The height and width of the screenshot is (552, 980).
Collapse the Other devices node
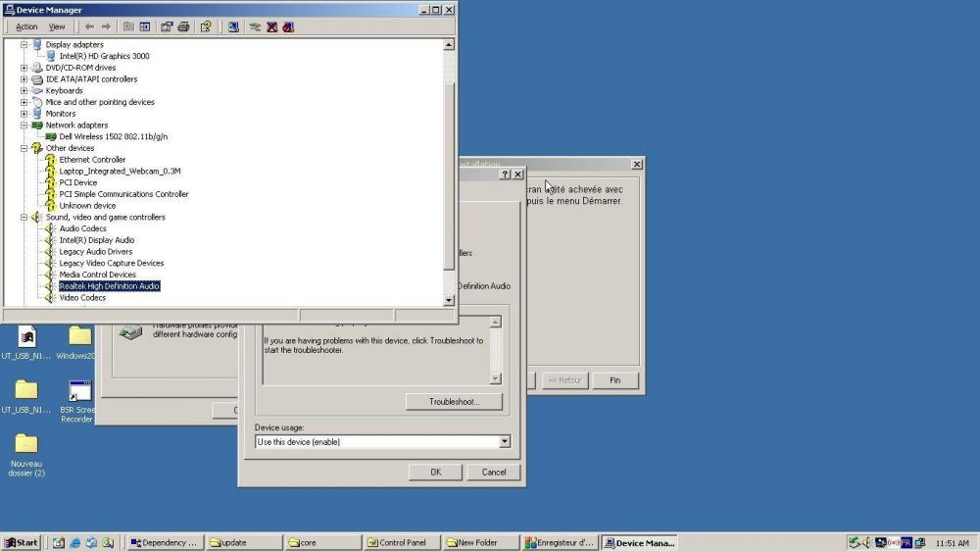(x=24, y=148)
